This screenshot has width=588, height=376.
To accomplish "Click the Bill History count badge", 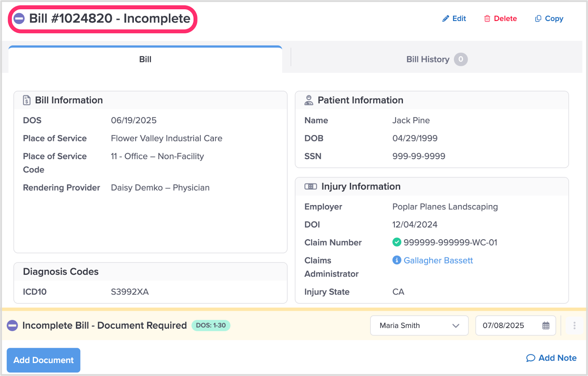I will point(460,60).
